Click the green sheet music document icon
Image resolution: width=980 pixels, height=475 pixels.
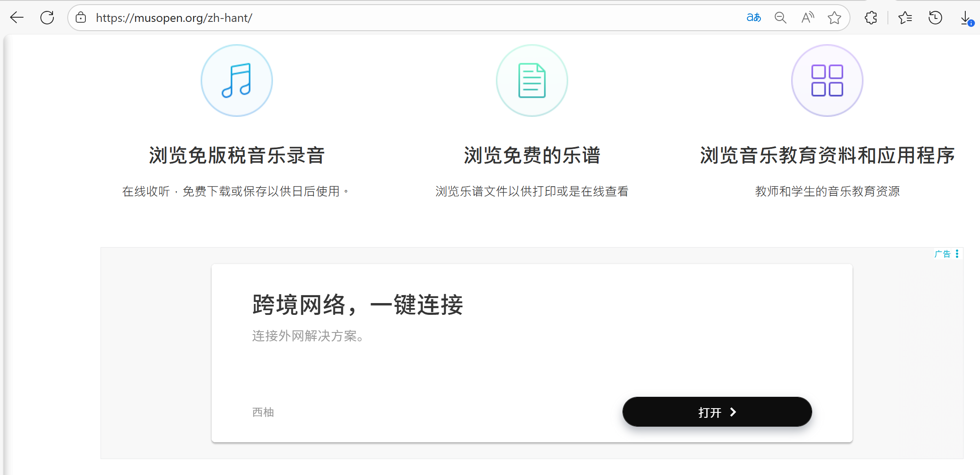click(532, 80)
